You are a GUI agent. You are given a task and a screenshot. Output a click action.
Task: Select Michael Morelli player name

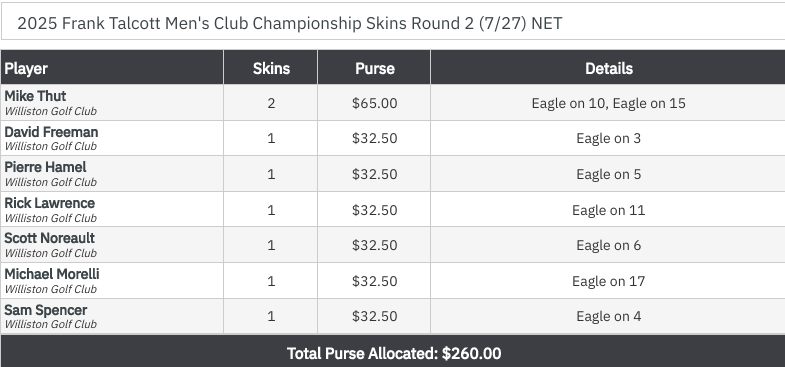pos(52,274)
